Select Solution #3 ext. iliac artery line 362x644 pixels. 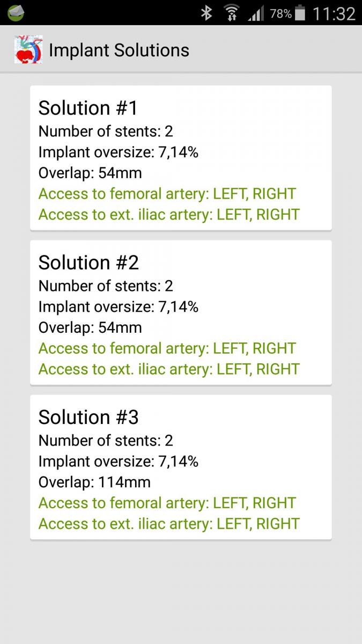[x=169, y=524]
